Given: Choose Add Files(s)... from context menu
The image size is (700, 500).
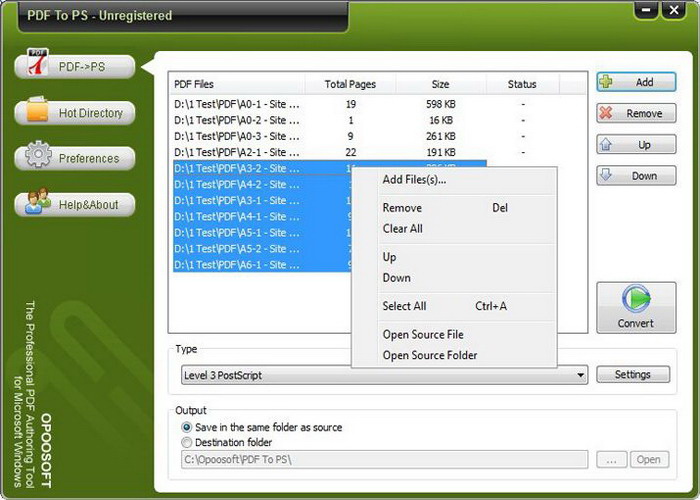Looking at the screenshot, I should point(454,180).
